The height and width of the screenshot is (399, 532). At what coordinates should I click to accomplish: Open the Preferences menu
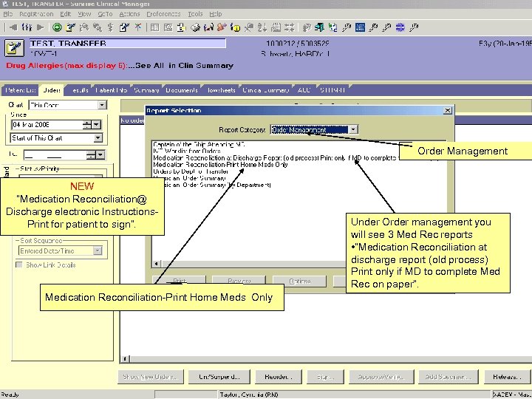[x=163, y=14]
